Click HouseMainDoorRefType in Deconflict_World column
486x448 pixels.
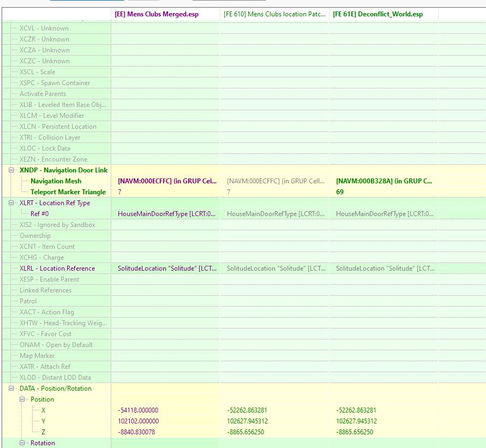click(x=385, y=214)
